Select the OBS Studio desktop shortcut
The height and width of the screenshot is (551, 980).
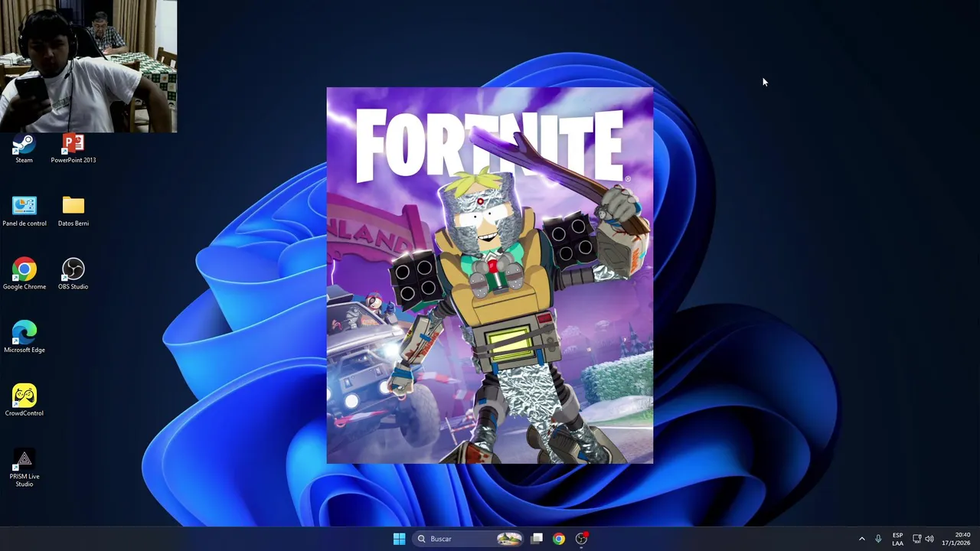coord(73,275)
